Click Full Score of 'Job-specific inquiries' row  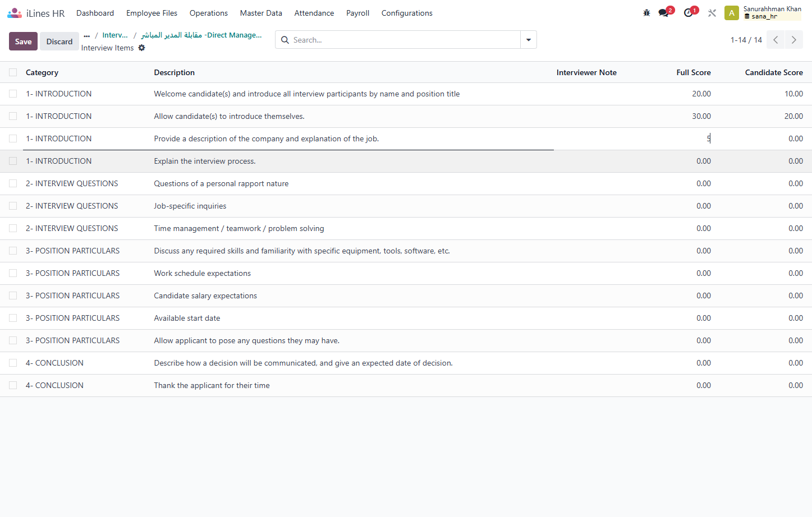[x=704, y=206]
